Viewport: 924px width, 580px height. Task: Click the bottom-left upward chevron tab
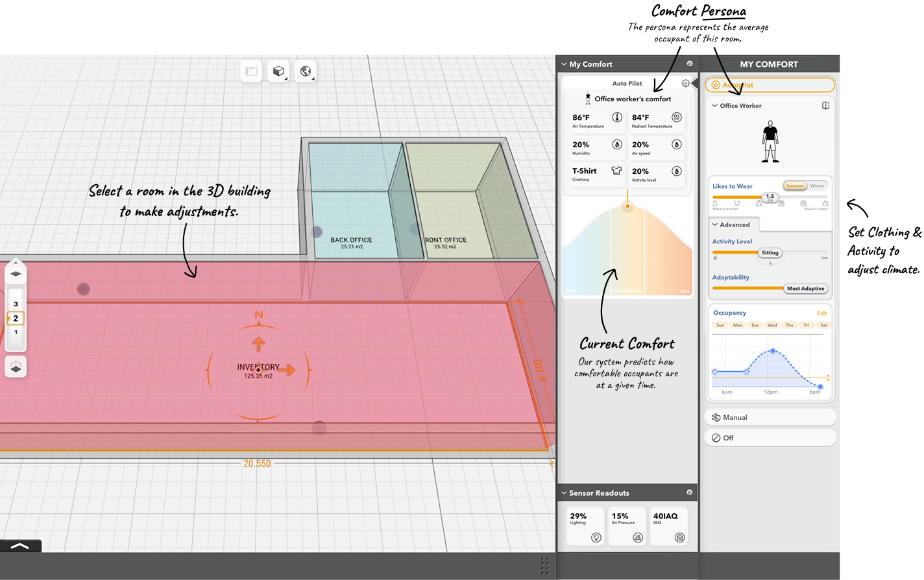pyautogui.click(x=20, y=546)
